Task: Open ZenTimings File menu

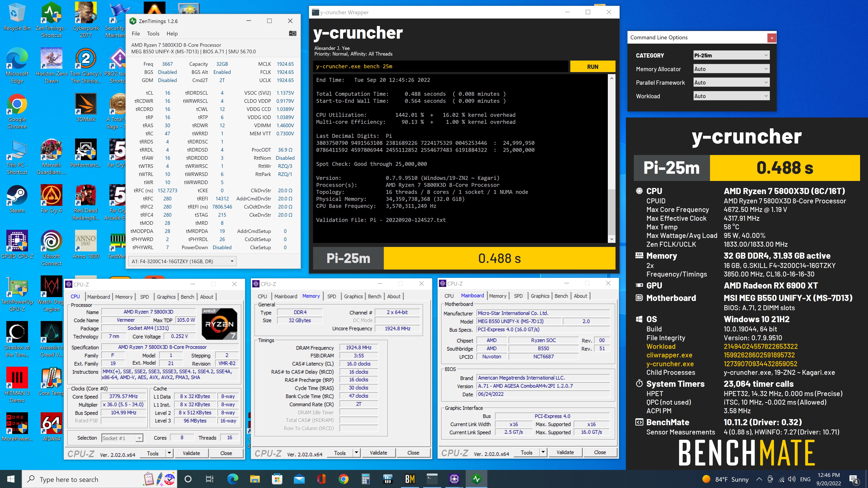Action: [135, 33]
